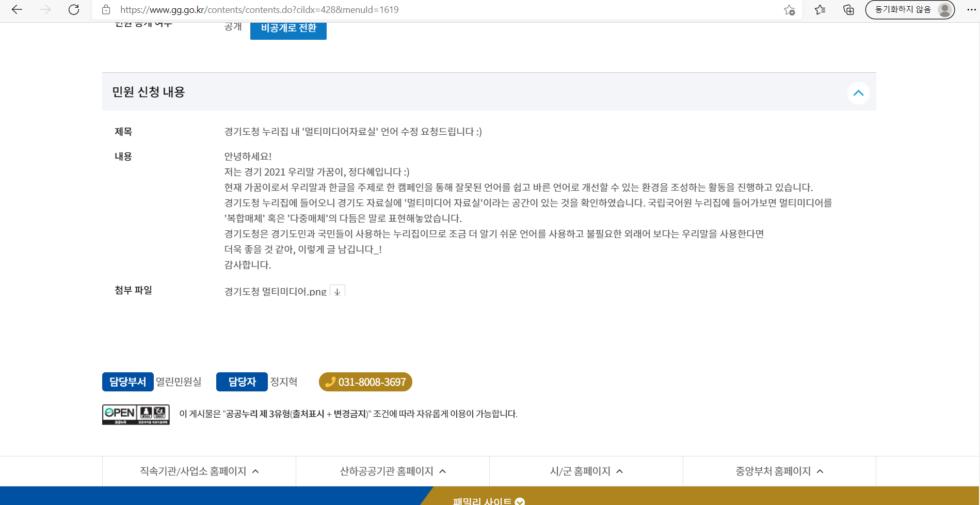The height and width of the screenshot is (505, 980).
Task: Call the phone number 031-8008-3697
Action: coord(365,382)
